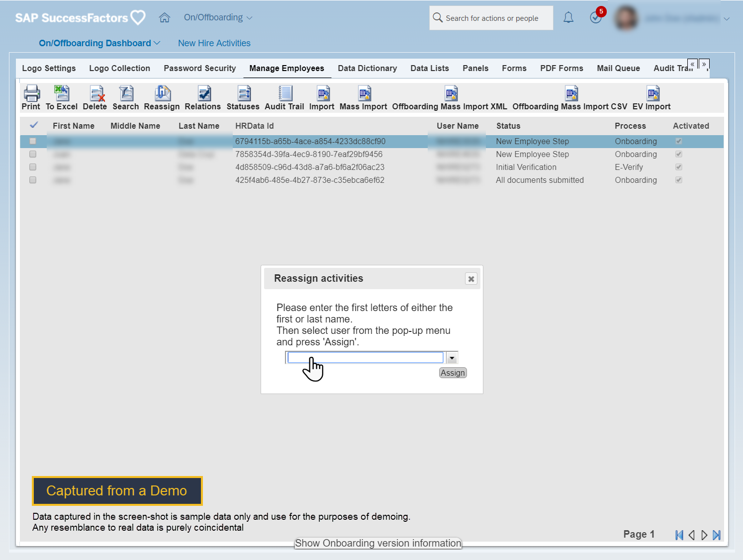Toggle Activated checkbox for 7858354d row
Screen dimensions: 743x560
tap(679, 154)
